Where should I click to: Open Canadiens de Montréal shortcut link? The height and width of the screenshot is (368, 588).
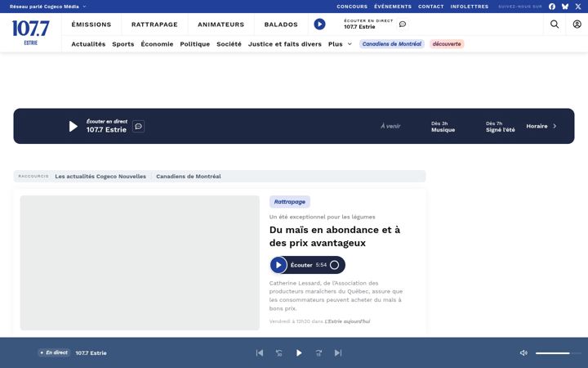pos(189,176)
